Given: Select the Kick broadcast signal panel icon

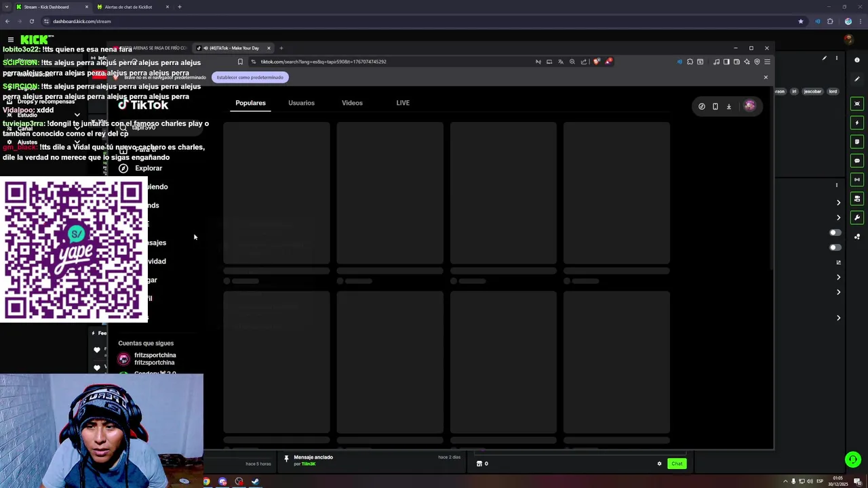Looking at the screenshot, I should tap(857, 180).
